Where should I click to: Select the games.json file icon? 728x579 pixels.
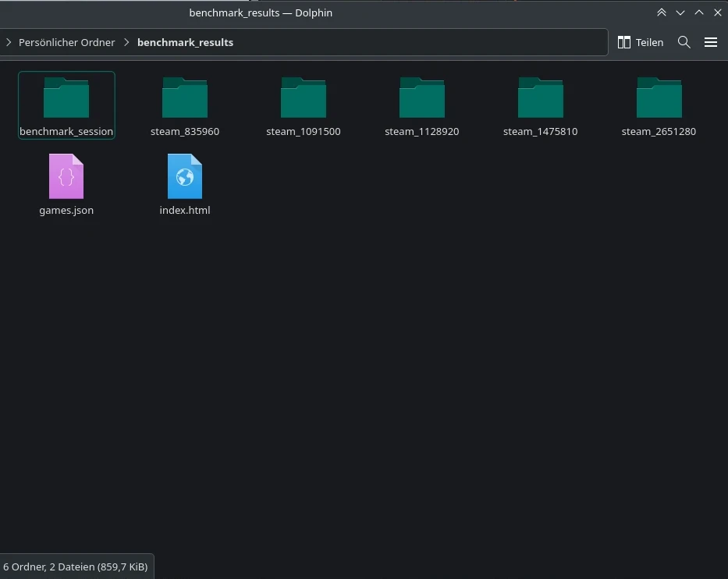pyautogui.click(x=66, y=176)
